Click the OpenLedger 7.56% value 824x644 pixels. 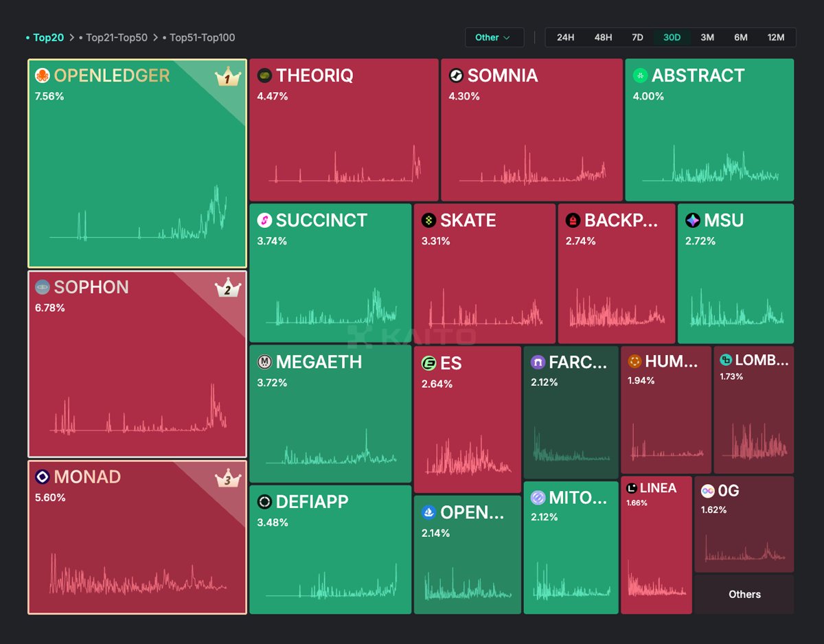pyautogui.click(x=49, y=96)
